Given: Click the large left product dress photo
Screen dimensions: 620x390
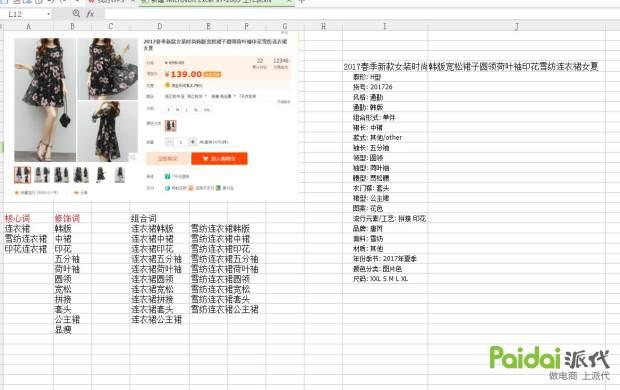Looking at the screenshot, I should [45, 99].
